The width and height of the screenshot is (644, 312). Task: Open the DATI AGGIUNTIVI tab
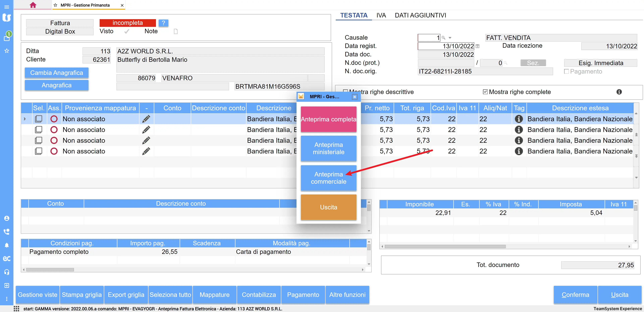click(x=420, y=15)
